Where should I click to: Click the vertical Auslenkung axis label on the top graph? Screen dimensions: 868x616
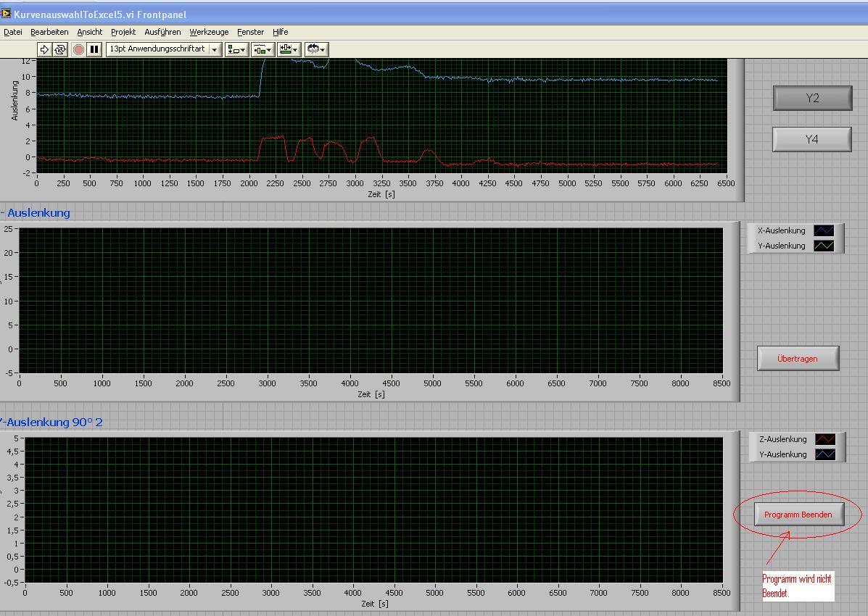point(15,100)
